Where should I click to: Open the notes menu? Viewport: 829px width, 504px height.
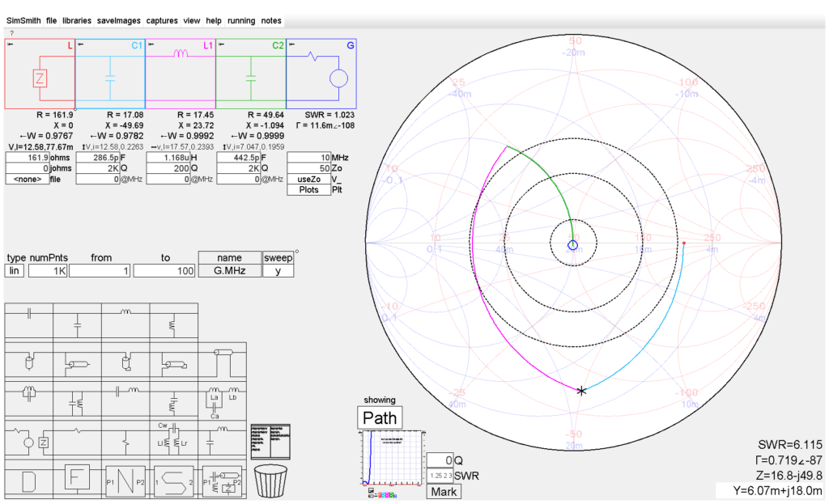271,20
